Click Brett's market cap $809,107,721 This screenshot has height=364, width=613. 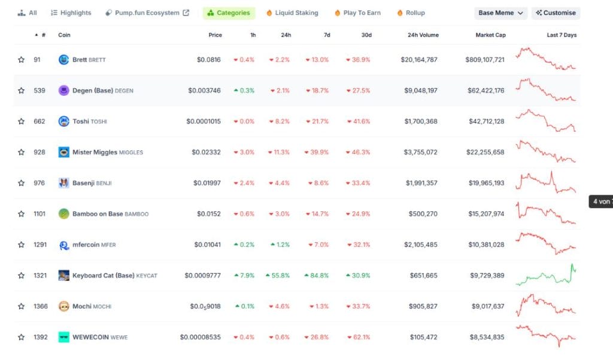pyautogui.click(x=485, y=60)
